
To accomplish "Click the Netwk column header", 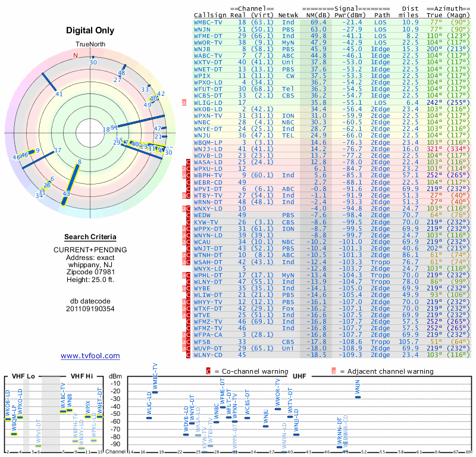I will click(x=288, y=15).
